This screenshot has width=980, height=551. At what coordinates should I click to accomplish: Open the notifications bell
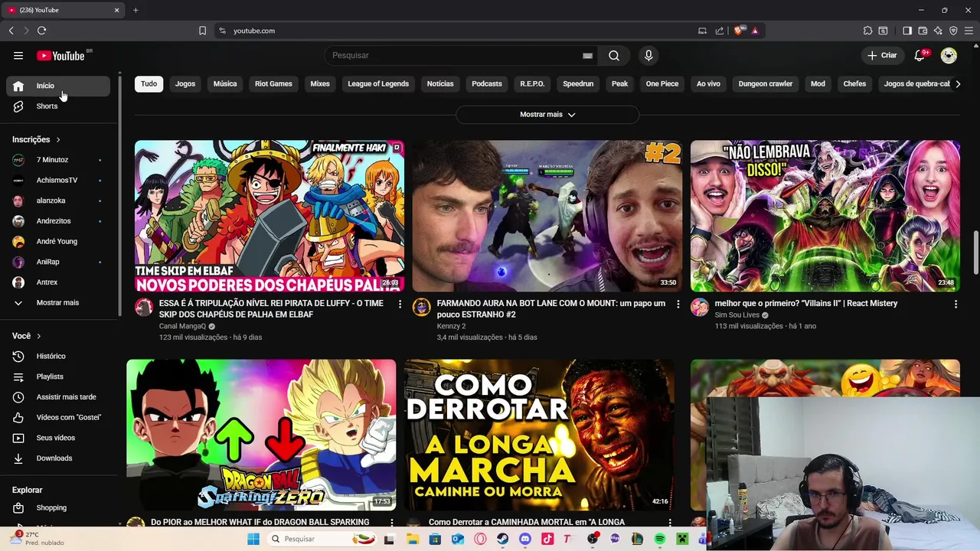[x=920, y=55]
